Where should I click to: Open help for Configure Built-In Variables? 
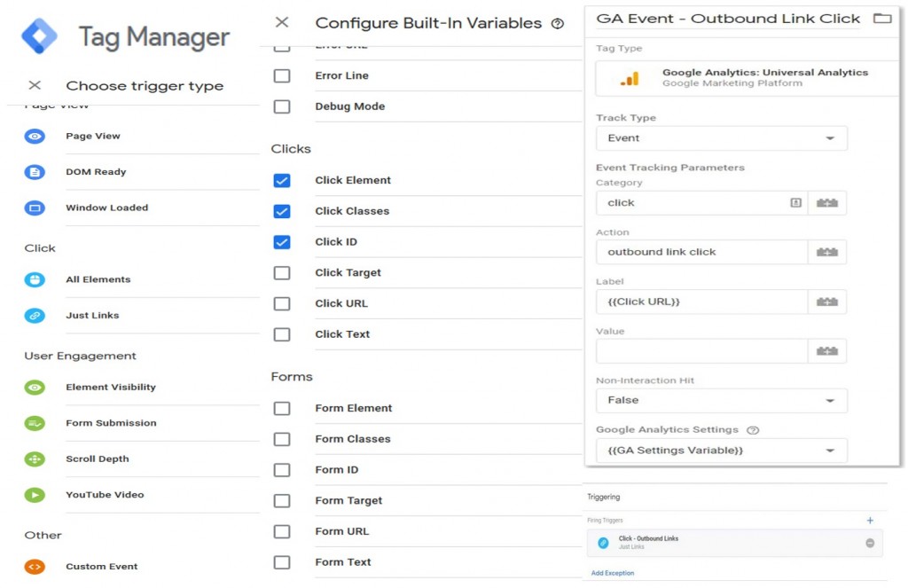point(558,24)
